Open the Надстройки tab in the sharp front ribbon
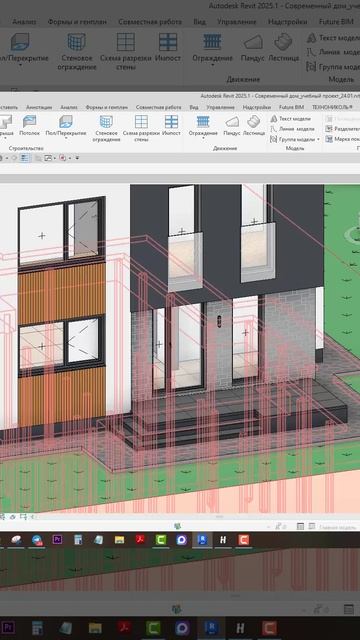The image size is (360, 640). (x=257, y=107)
